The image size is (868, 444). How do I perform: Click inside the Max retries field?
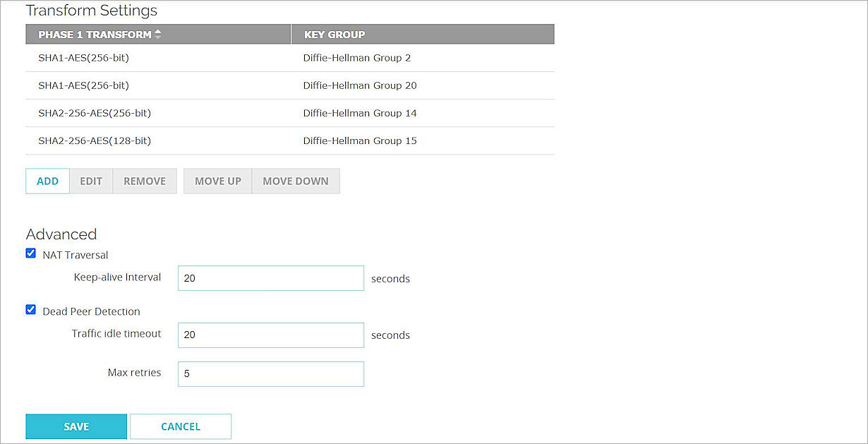point(270,373)
